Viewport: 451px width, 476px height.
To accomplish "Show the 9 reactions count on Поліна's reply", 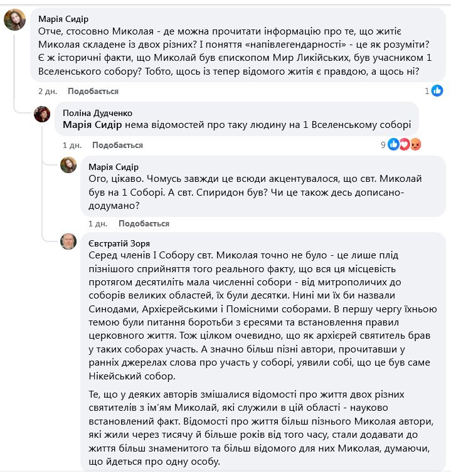I will (383, 145).
